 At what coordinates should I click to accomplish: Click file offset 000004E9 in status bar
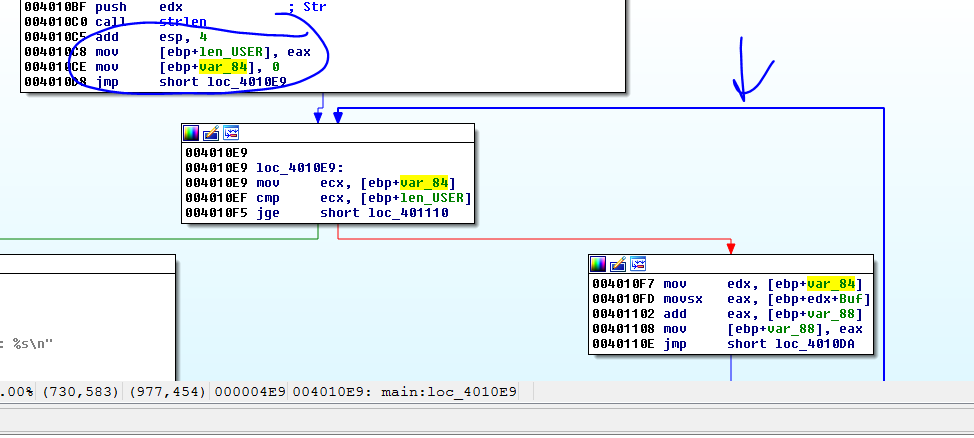click(x=245, y=392)
